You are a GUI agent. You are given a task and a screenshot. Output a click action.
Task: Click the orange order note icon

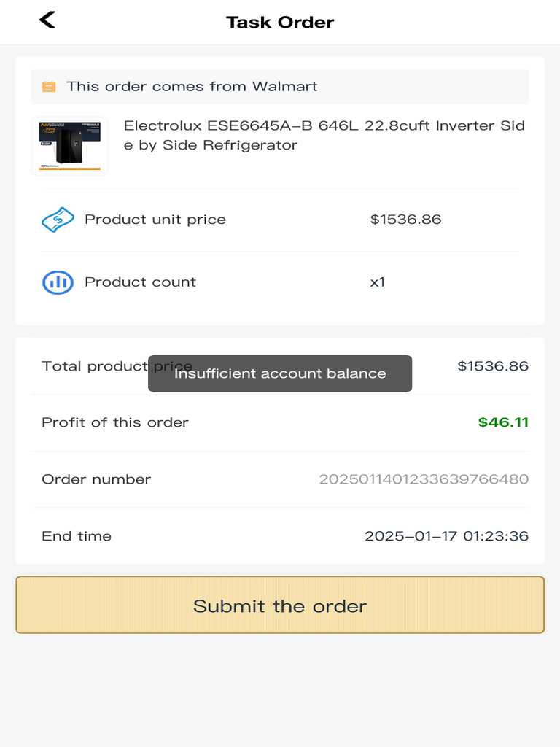pyautogui.click(x=49, y=87)
